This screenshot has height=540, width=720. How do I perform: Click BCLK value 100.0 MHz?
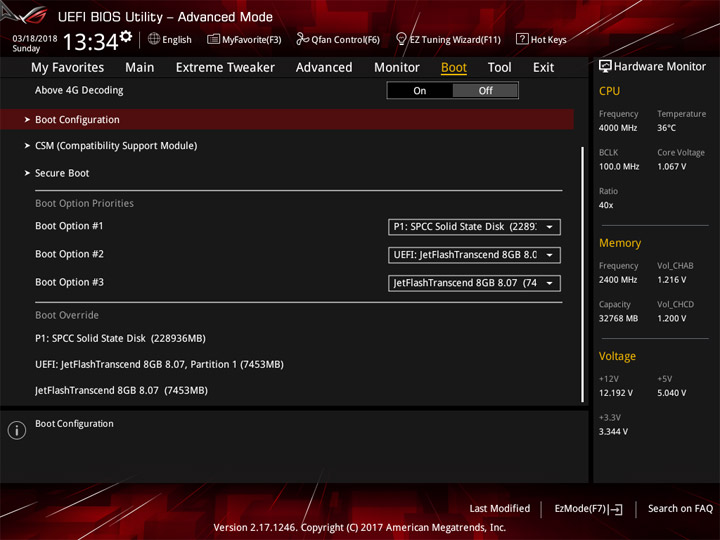coord(619,166)
